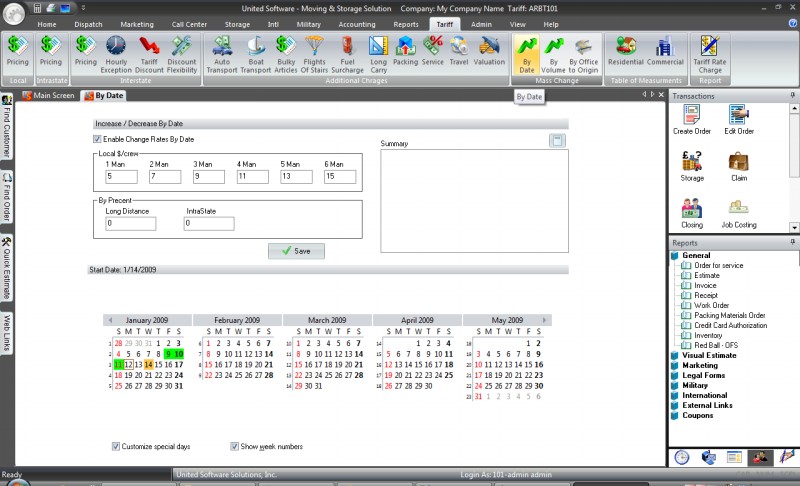
Task: Open Intrastate Pricing ribbon icon
Action: coord(51,52)
